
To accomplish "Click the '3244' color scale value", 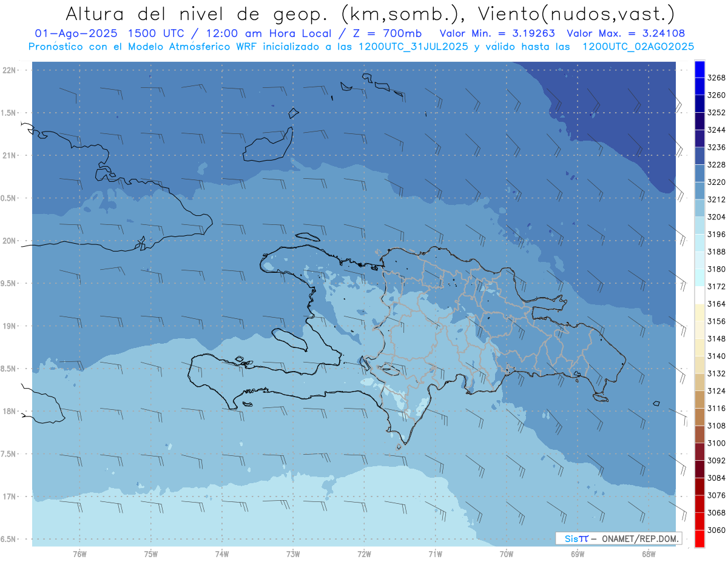I will 716,130.
